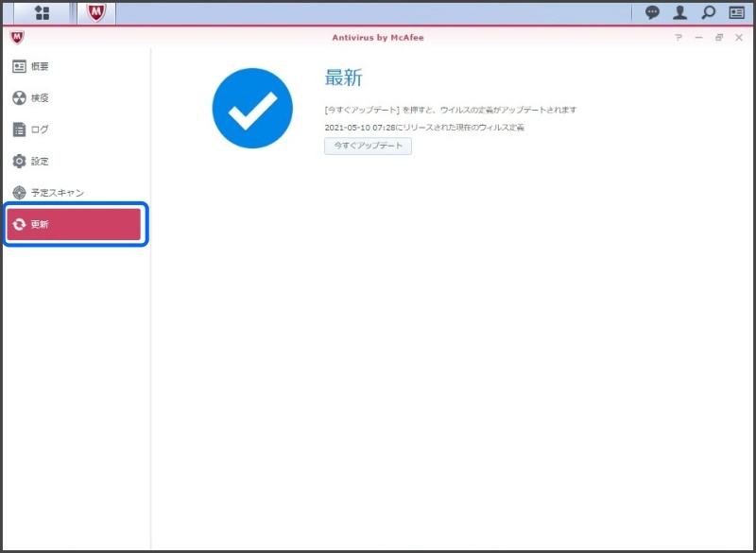The height and width of the screenshot is (553, 756).
Task: Open the DSM main menu grid icon
Action: click(x=43, y=12)
